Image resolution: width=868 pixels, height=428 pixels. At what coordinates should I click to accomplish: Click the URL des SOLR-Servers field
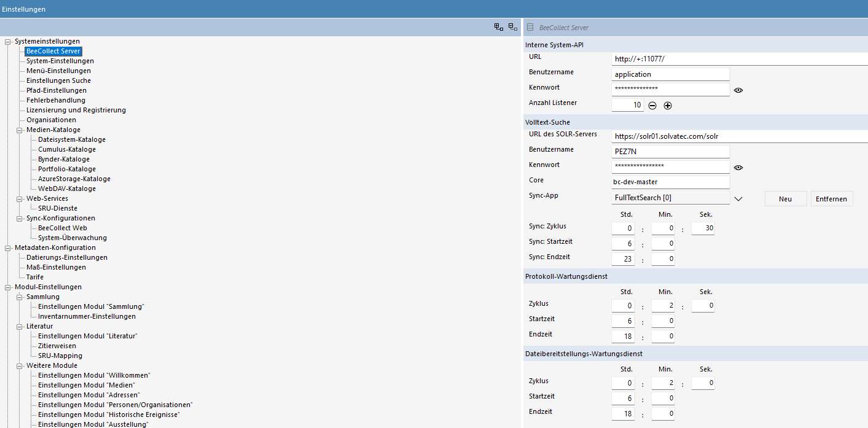[x=737, y=136]
